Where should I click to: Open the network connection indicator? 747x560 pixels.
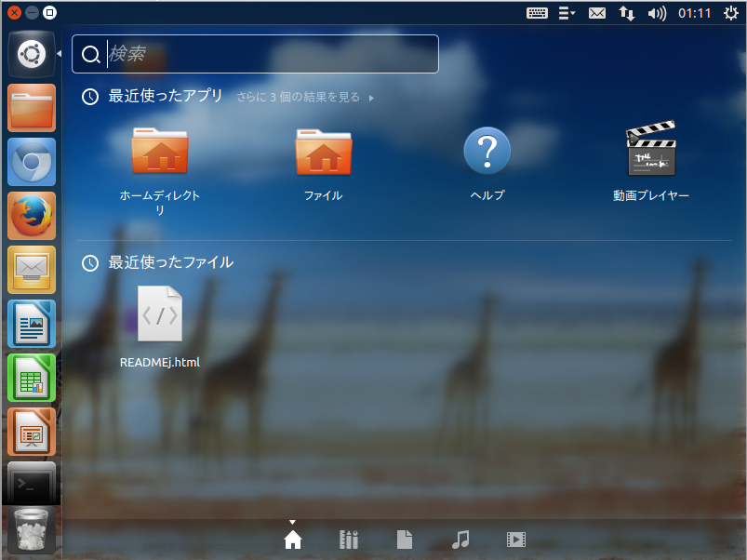pos(627,13)
